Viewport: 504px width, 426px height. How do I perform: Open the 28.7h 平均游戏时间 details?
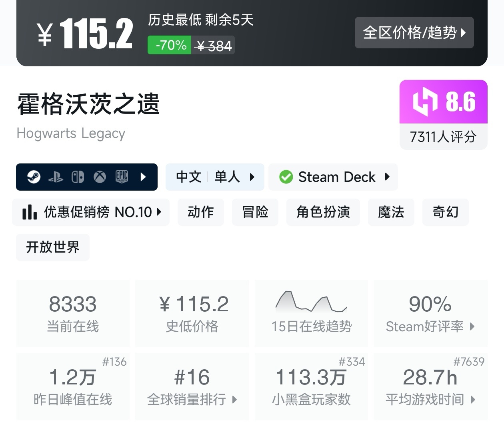pos(430,386)
